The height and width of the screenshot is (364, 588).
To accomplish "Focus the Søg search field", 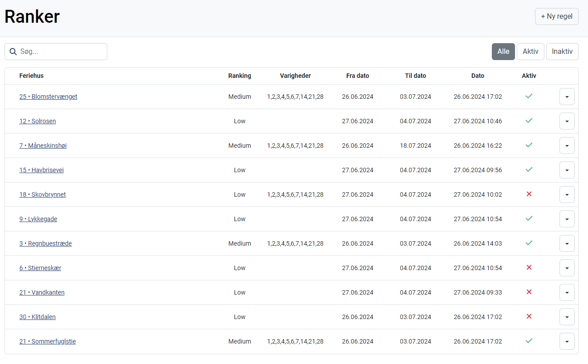I will (61, 52).
